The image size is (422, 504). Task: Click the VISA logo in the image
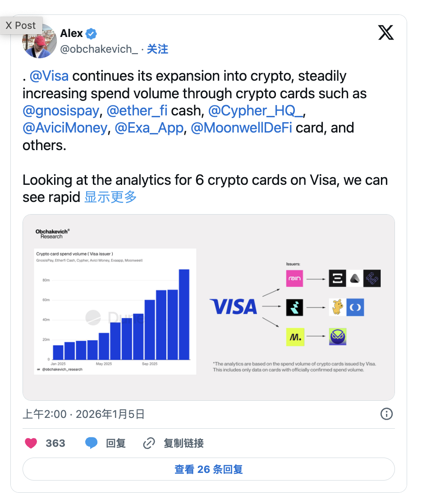pos(233,307)
